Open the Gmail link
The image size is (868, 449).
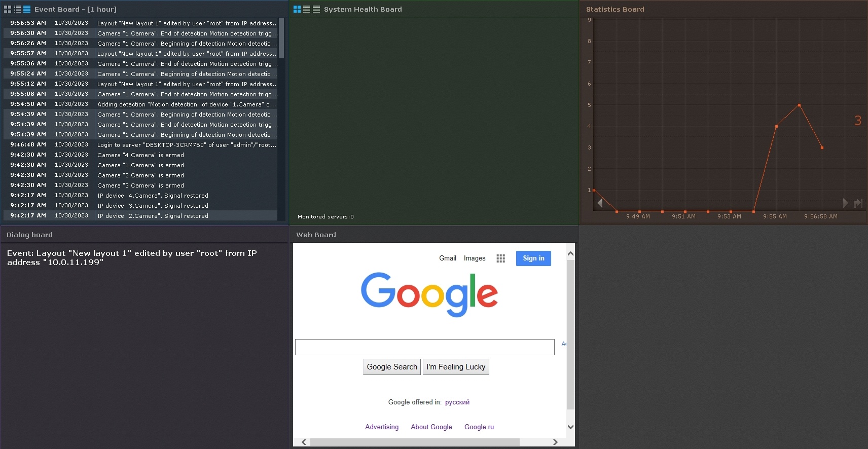click(448, 258)
